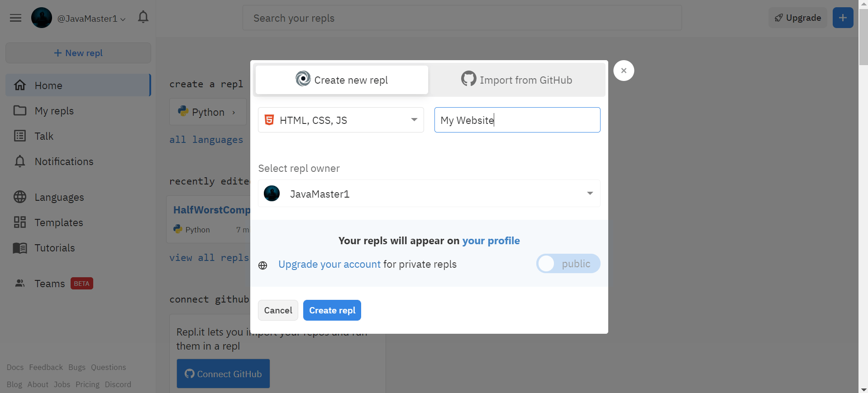Open My repls in the sidebar

point(78,110)
